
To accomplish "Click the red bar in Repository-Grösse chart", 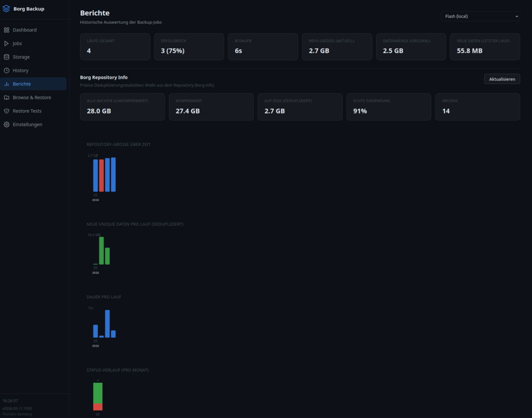I will tap(102, 176).
